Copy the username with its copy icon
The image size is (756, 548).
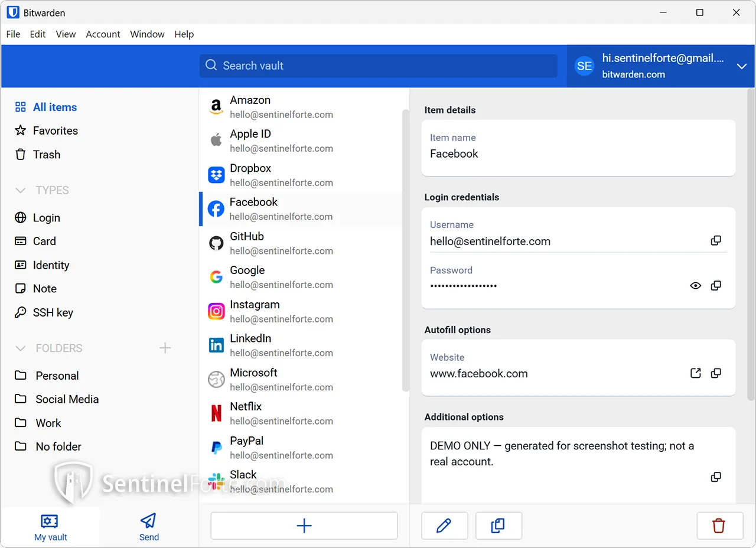point(716,241)
